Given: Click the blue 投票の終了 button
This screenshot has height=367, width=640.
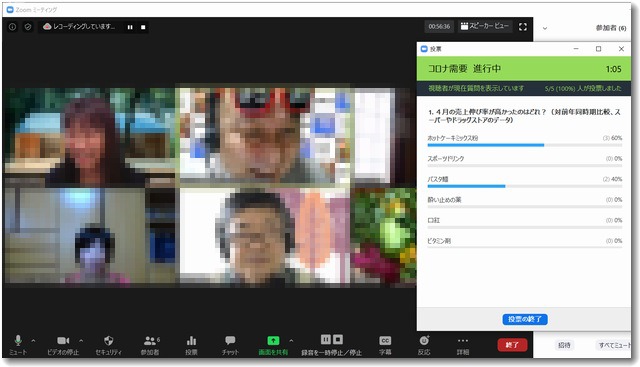Looking at the screenshot, I should [x=525, y=319].
